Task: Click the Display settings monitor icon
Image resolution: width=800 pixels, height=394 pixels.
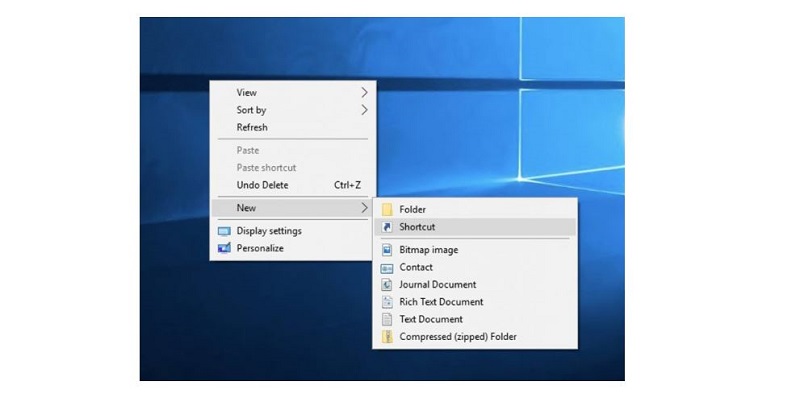Action: pos(224,231)
